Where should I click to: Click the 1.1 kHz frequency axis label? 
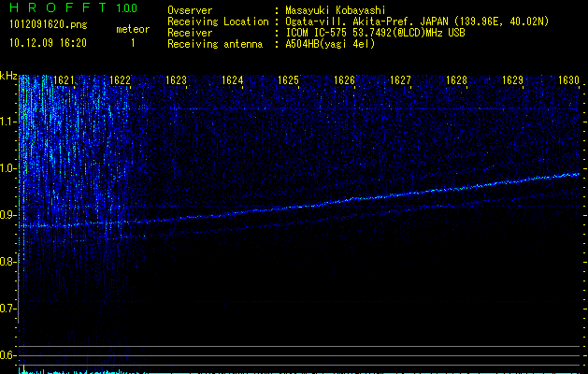8,122
